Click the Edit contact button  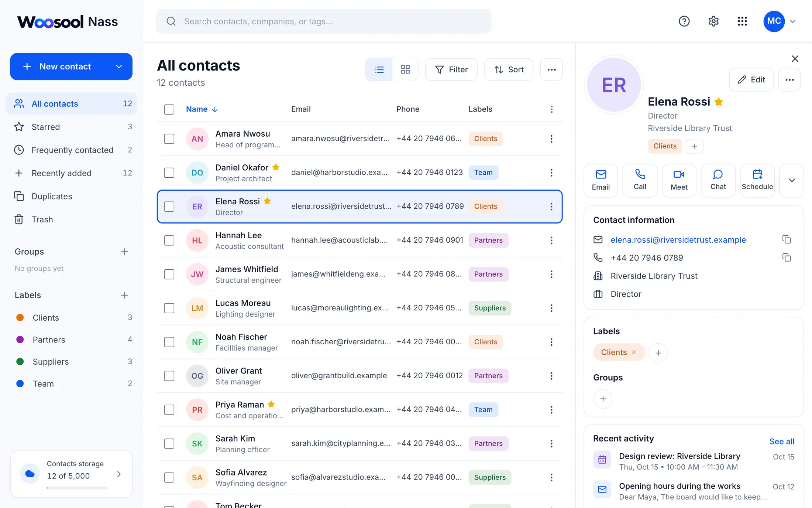coord(751,80)
